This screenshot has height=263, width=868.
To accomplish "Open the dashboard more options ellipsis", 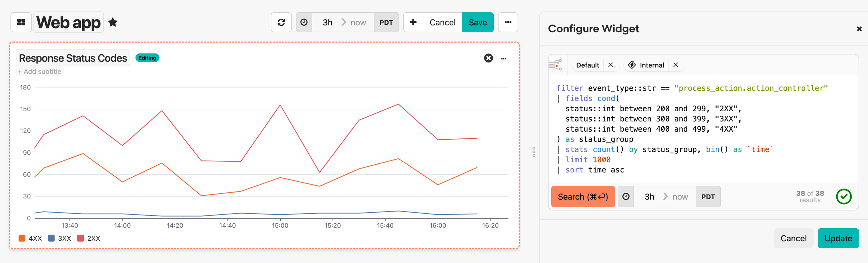I will tap(508, 22).
